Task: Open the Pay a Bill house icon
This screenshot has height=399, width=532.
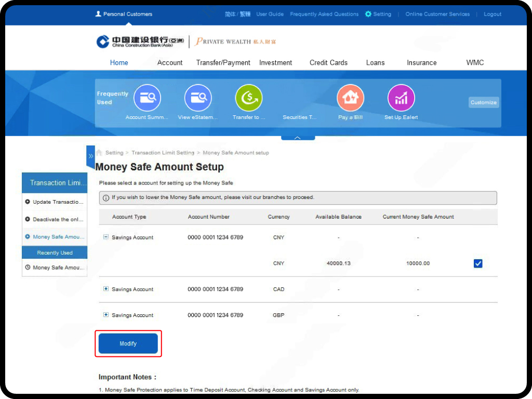Action: tap(350, 98)
